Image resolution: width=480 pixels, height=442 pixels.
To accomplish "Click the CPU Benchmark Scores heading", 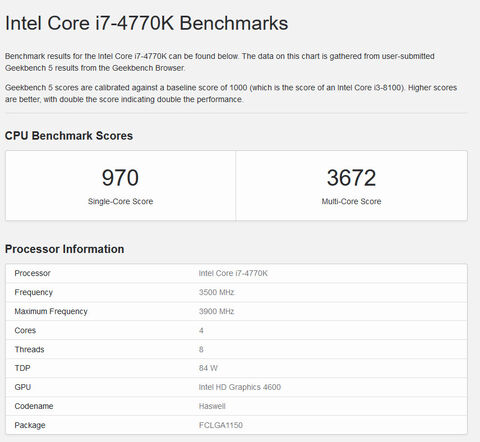I will coord(69,136).
